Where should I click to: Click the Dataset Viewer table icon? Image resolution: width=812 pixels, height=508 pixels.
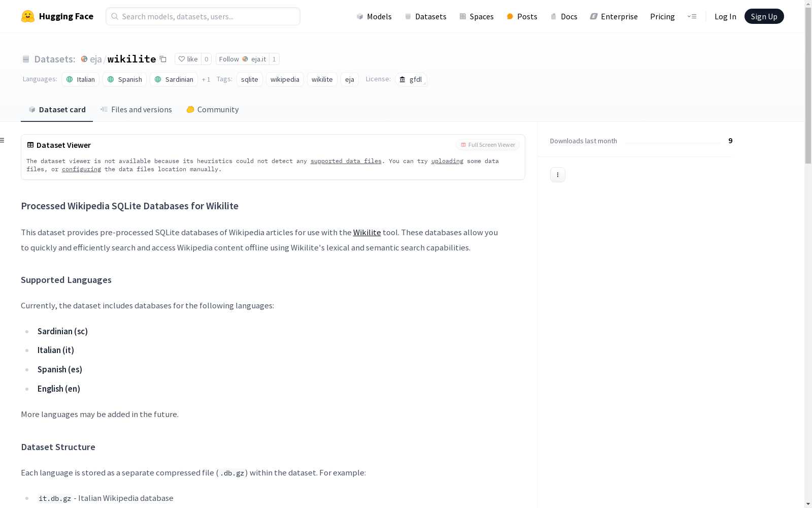click(x=30, y=145)
